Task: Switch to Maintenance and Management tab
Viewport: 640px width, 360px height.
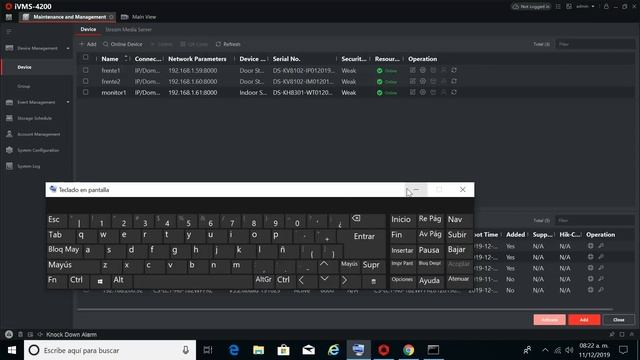Action: [68, 17]
